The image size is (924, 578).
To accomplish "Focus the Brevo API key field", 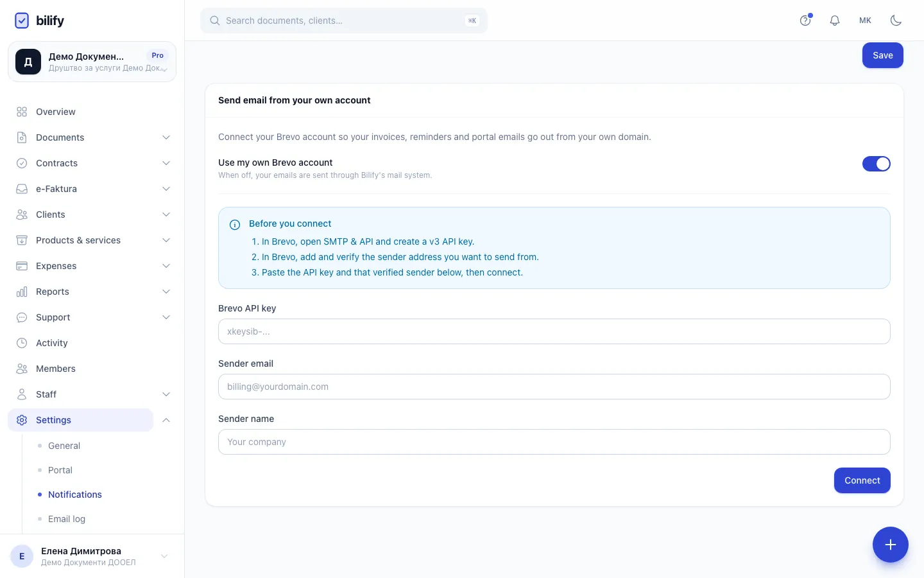I will click(x=554, y=331).
